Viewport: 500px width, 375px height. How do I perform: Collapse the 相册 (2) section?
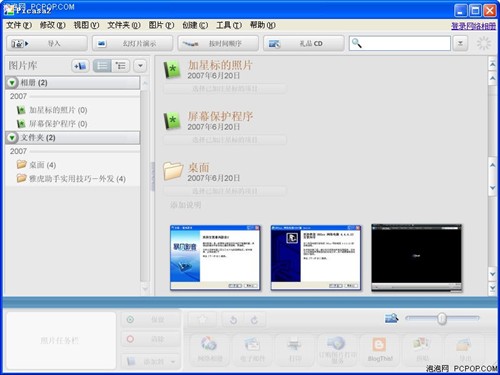pos(12,83)
